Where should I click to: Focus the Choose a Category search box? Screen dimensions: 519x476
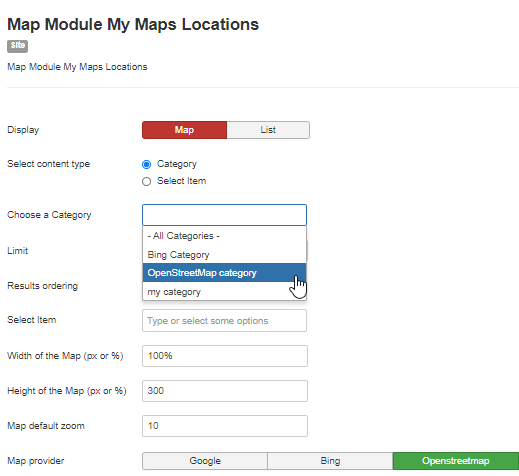pos(224,215)
